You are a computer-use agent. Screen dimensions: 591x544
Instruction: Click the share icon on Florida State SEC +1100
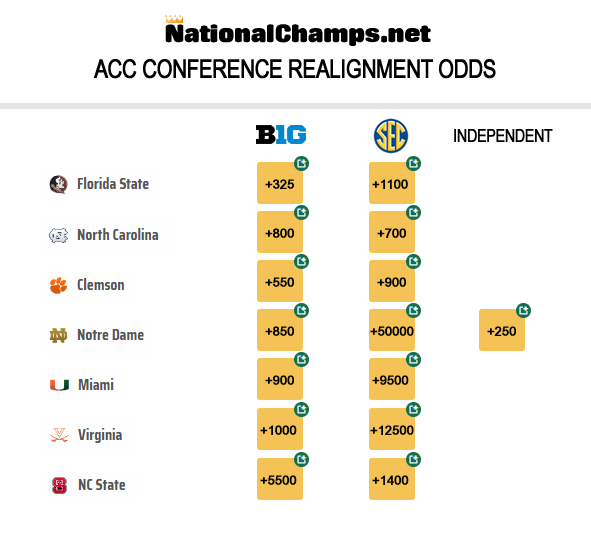tap(413, 164)
